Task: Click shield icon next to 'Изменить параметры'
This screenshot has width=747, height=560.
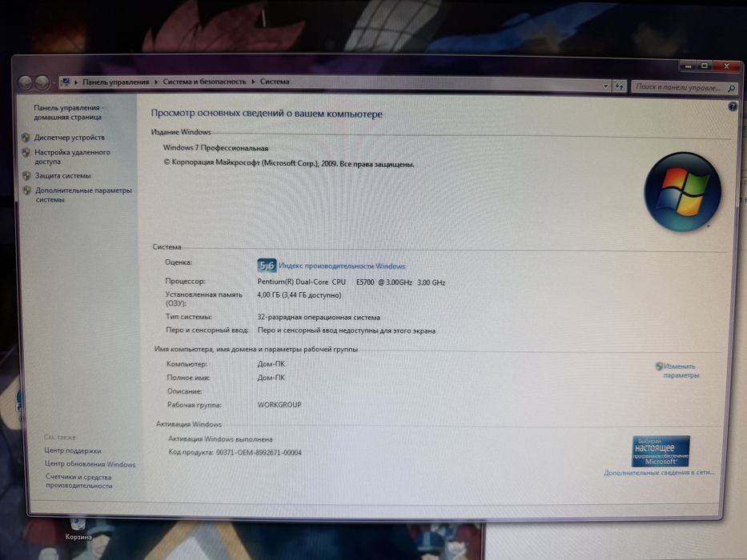Action: click(x=659, y=366)
